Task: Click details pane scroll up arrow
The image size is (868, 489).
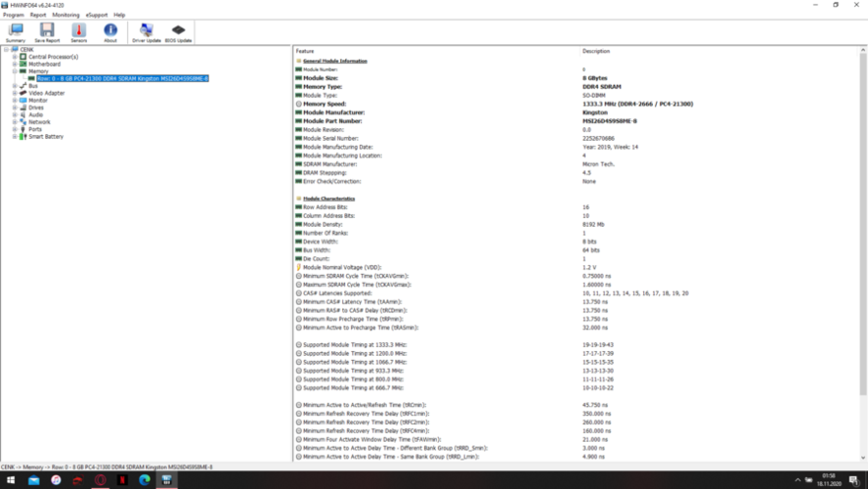Action: [x=863, y=51]
